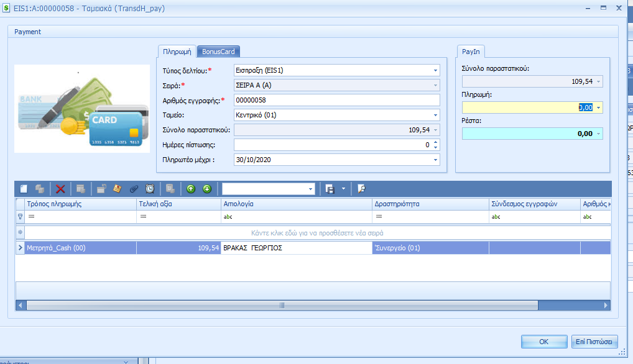
Task: Click the horizontal scrollbar of the grid
Action: point(281,306)
